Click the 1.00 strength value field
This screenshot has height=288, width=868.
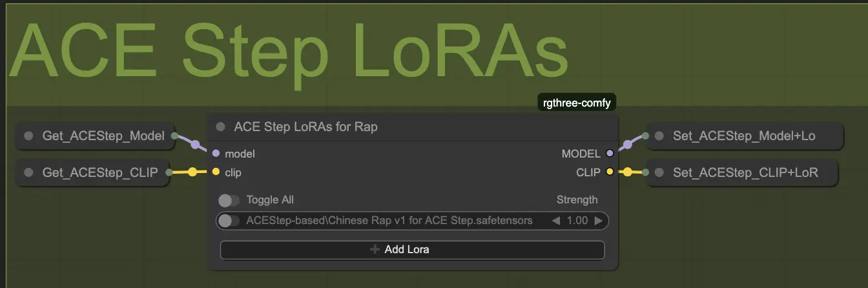(x=577, y=221)
